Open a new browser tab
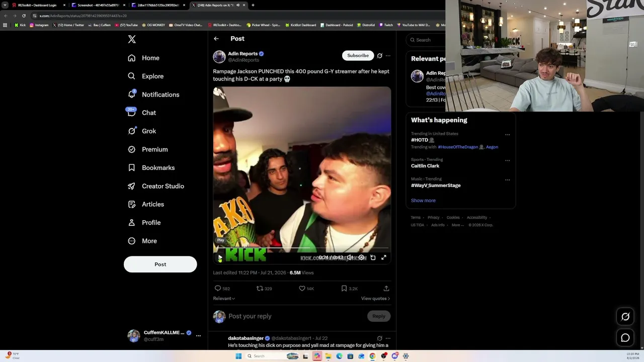Image resolution: width=644 pixels, height=362 pixels. click(x=253, y=5)
